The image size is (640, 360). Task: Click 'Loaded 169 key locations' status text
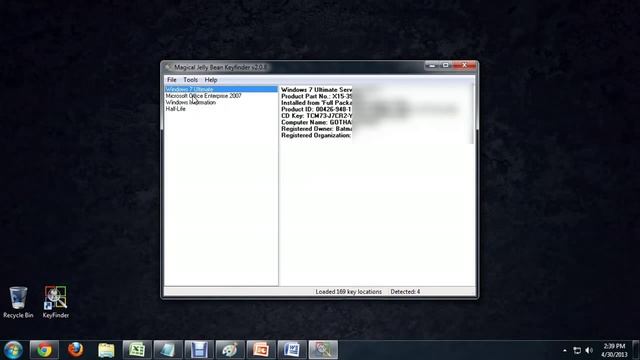coord(349,292)
